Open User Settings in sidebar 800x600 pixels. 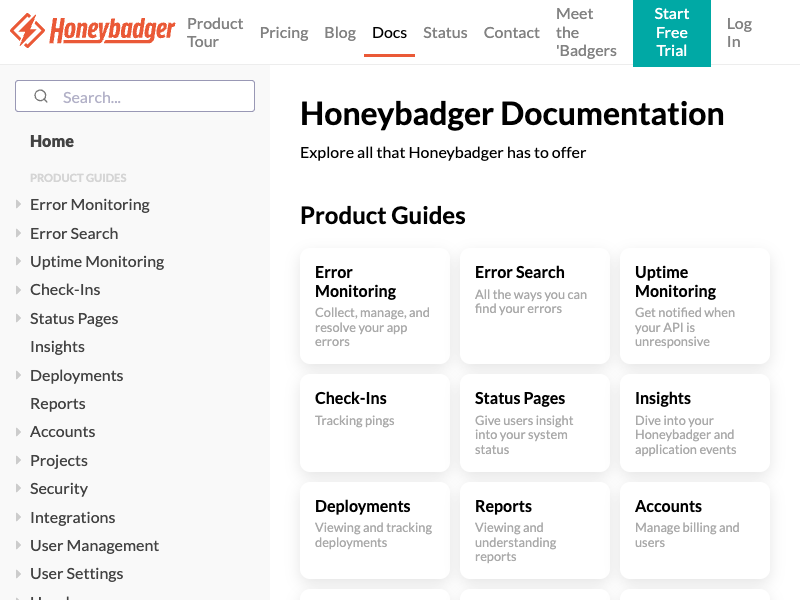coord(77,573)
